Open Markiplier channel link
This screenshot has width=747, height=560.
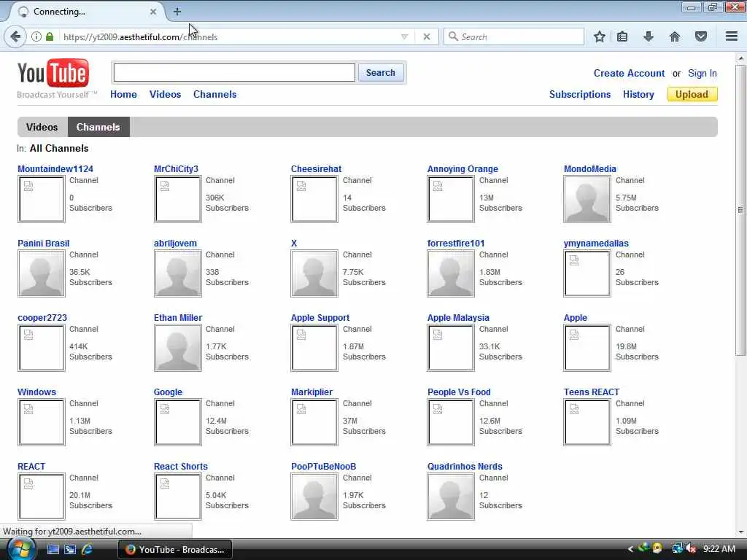(311, 392)
